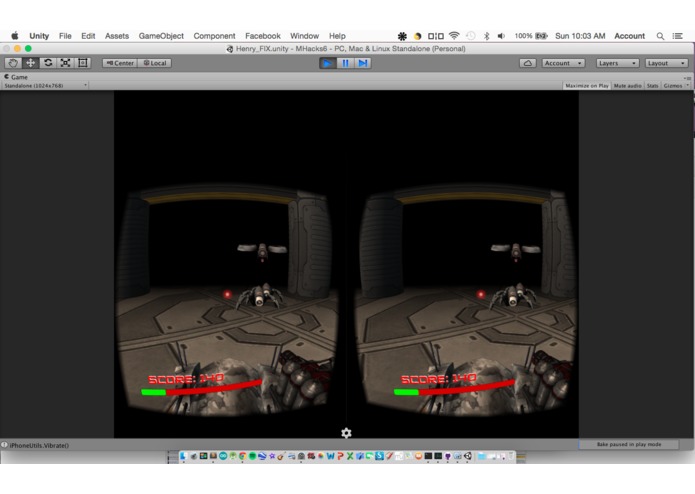Viewport: 695px width, 494px height.
Task: Click the left eye SCORE: 140 text
Action: coord(186,379)
